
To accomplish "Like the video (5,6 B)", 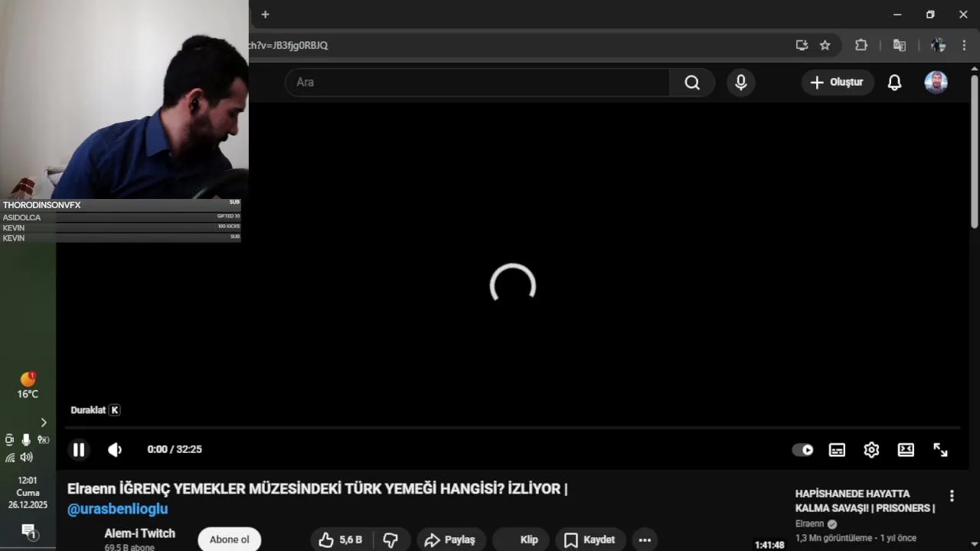I will click(x=340, y=540).
